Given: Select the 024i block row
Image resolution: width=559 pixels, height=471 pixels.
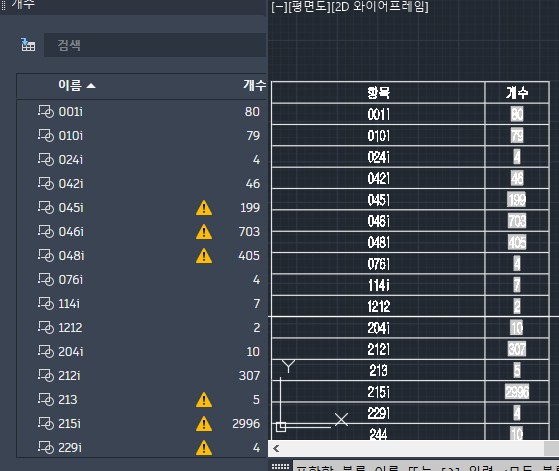Looking at the screenshot, I should tap(142, 159).
